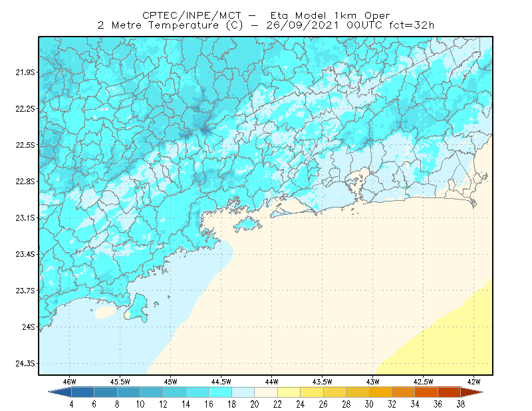This screenshot has width=532, height=411.
Task: Click the colorbar tick value 10
Action: (x=140, y=404)
